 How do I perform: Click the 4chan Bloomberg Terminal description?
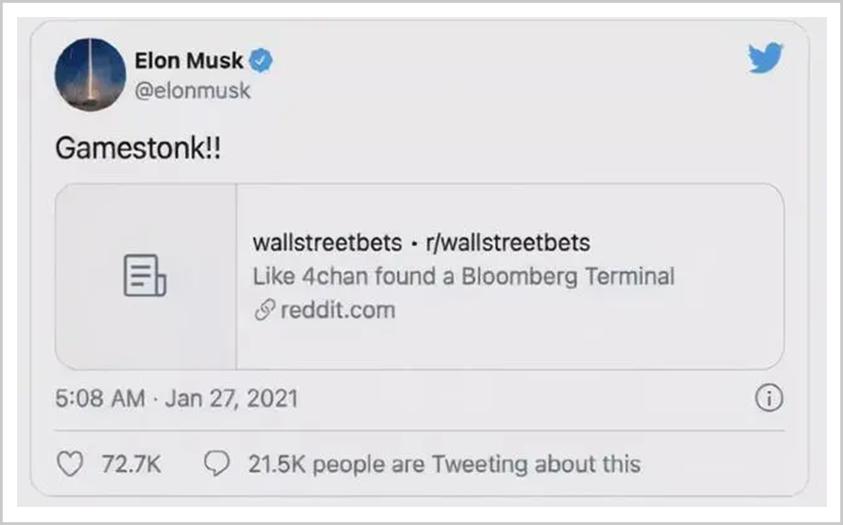[464, 276]
